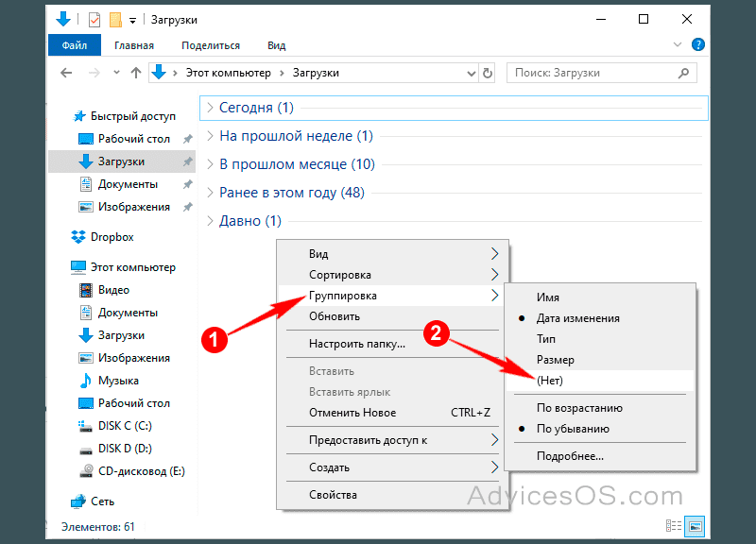Select Быстрый доступ in the navigation pane
This screenshot has height=544, width=756.
124,116
